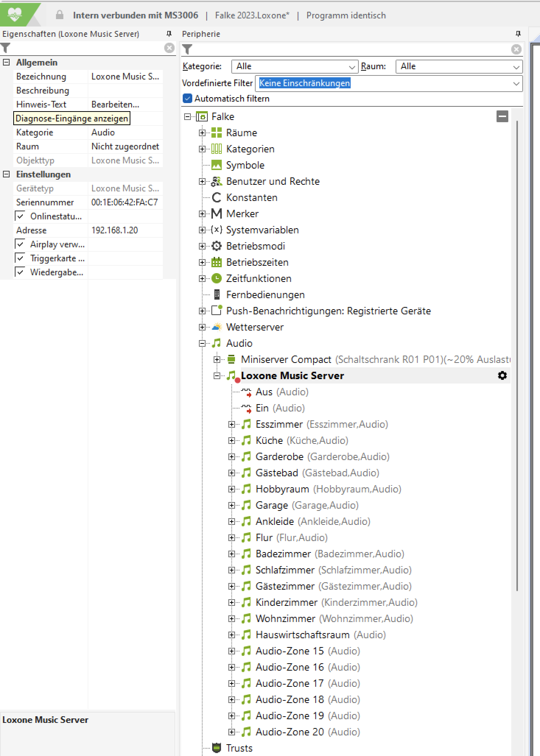
Task: Open the Vordefinierte Filter dropdown
Action: click(389, 84)
